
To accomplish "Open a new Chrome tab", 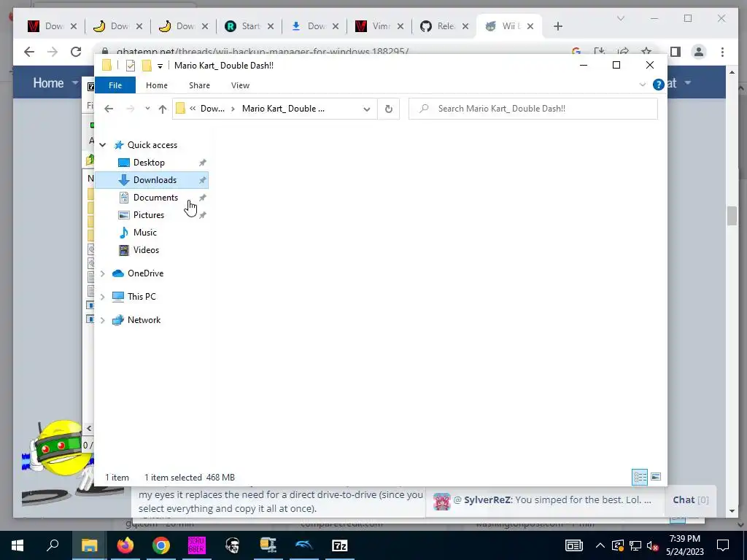I will pos(558,26).
